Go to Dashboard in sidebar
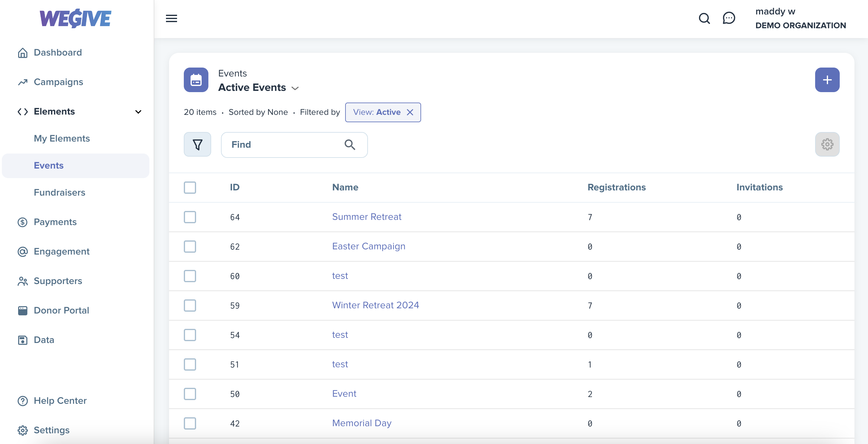Viewport: 868px width, 444px height. [58, 53]
